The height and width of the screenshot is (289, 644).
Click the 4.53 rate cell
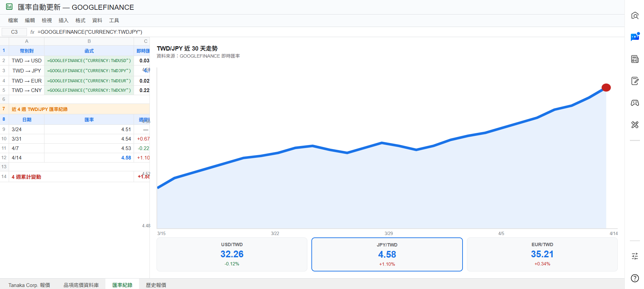tap(89, 148)
